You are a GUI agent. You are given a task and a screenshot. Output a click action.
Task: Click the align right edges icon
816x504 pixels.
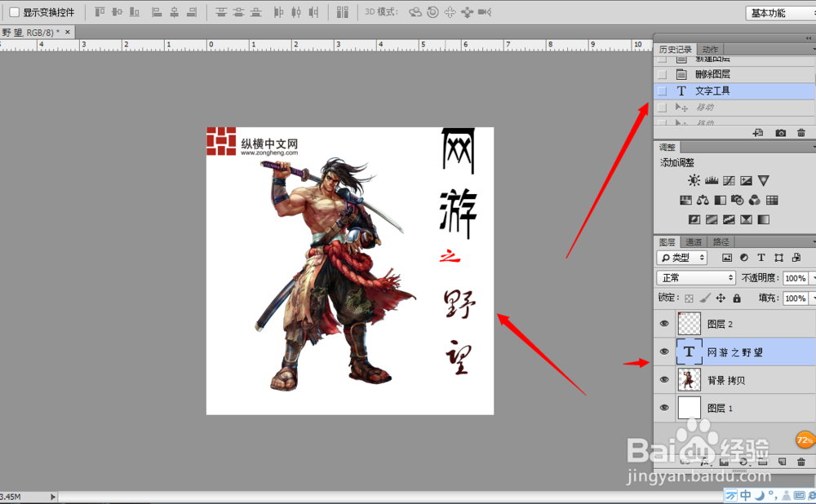192,12
